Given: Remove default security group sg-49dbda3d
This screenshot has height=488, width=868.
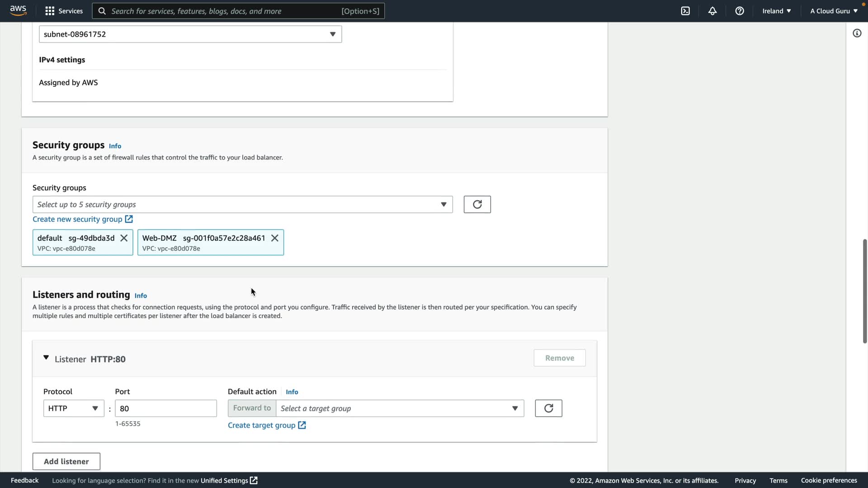Looking at the screenshot, I should point(124,238).
